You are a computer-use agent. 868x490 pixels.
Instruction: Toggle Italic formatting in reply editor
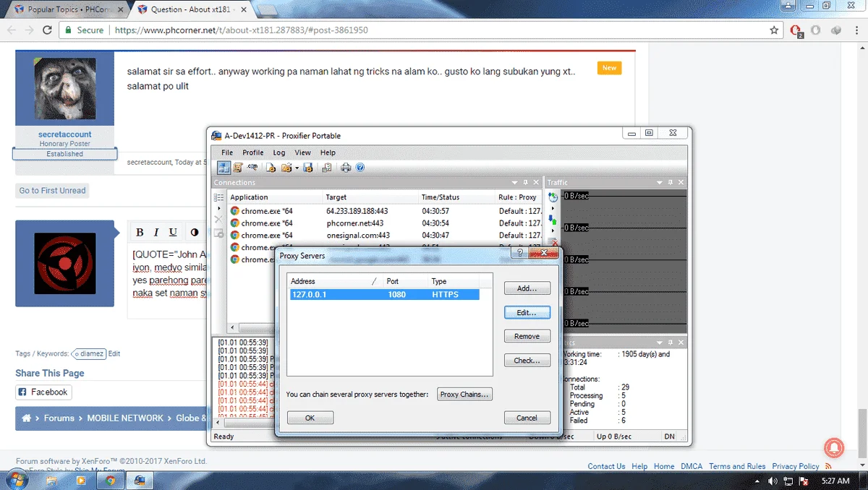[x=156, y=232]
